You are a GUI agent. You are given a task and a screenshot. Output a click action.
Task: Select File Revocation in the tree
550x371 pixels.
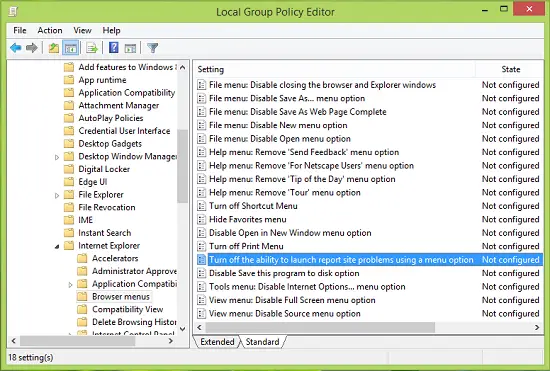(107, 207)
